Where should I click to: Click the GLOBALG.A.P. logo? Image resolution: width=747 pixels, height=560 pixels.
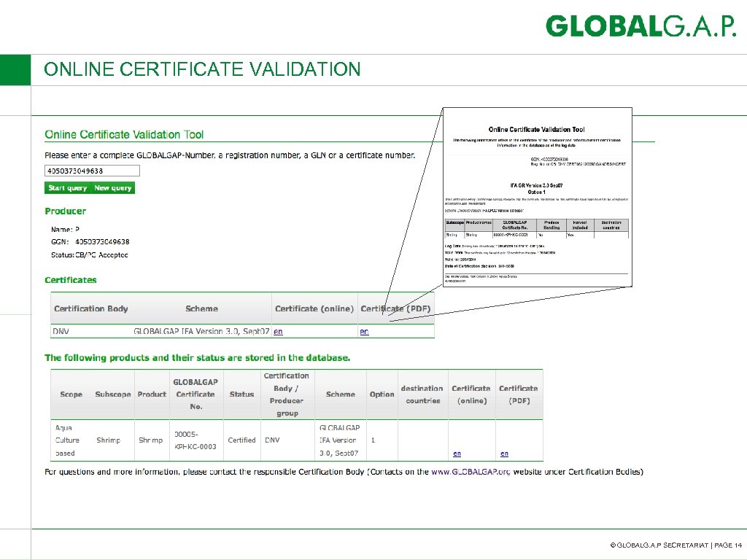[641, 26]
